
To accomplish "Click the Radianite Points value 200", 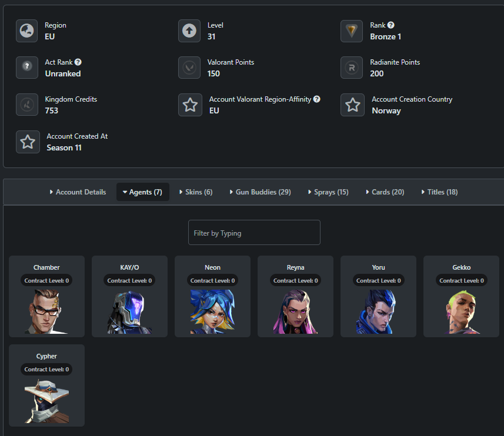I will click(377, 73).
